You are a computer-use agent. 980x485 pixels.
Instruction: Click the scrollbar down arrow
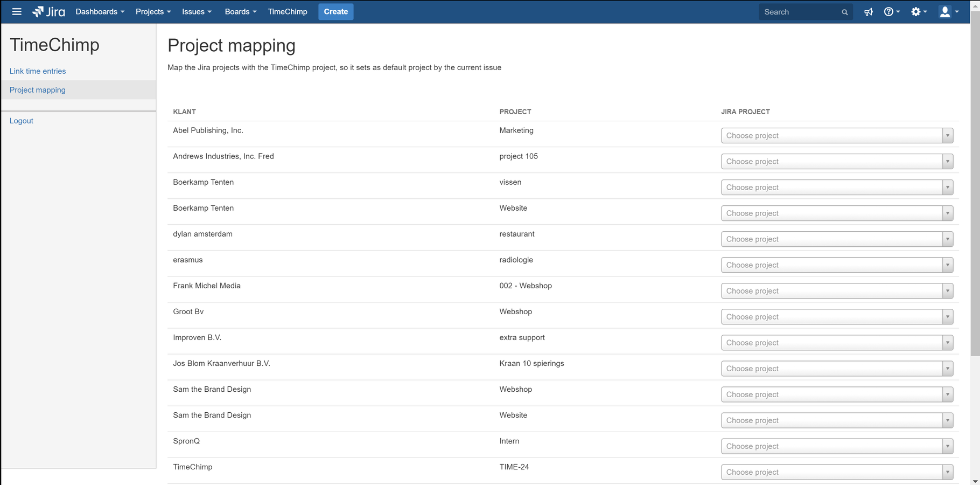975,481
